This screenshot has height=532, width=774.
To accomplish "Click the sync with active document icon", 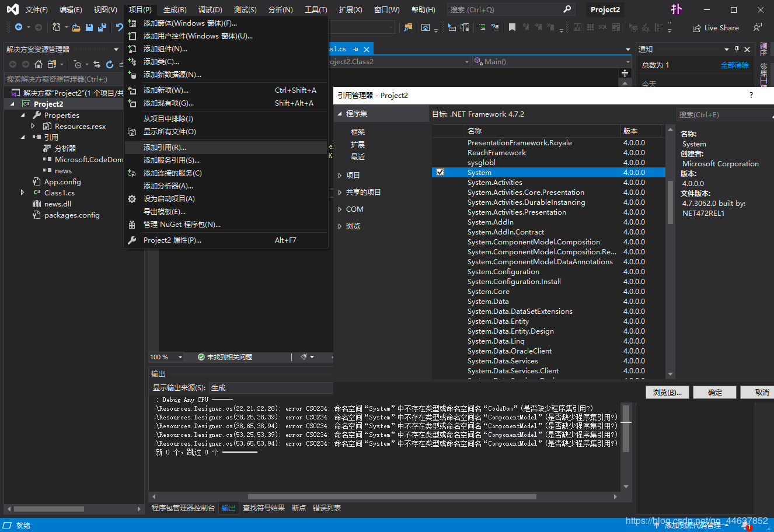I will pos(97,64).
